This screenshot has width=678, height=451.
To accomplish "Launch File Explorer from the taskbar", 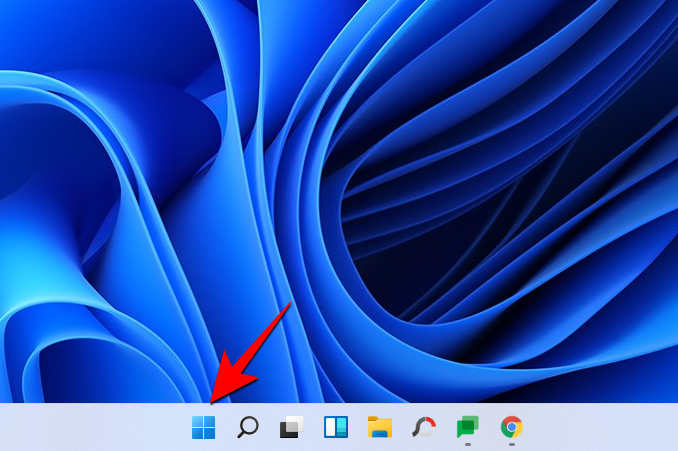I will 379,428.
